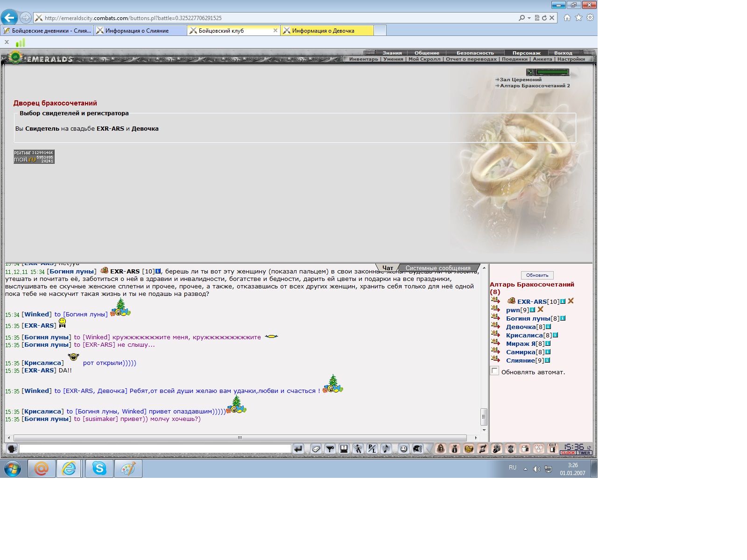The image size is (747, 560).
Task: Click info icon next to EXR-ARS [10] in chat
Action: pyautogui.click(x=158, y=271)
